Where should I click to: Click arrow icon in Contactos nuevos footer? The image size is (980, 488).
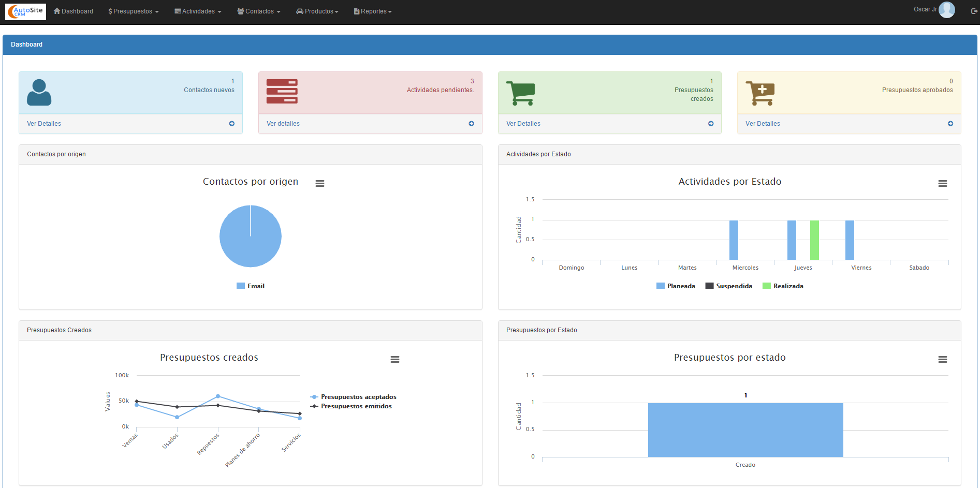(x=232, y=124)
